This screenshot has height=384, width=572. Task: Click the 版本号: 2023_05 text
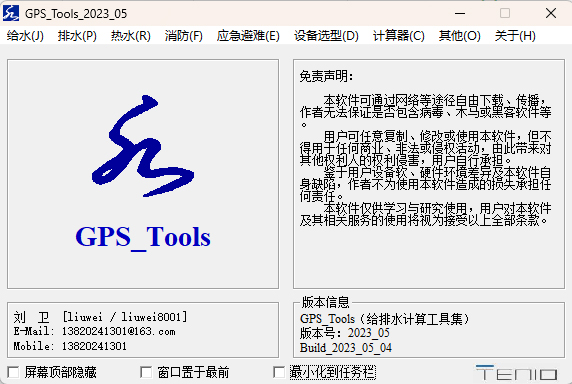click(345, 333)
